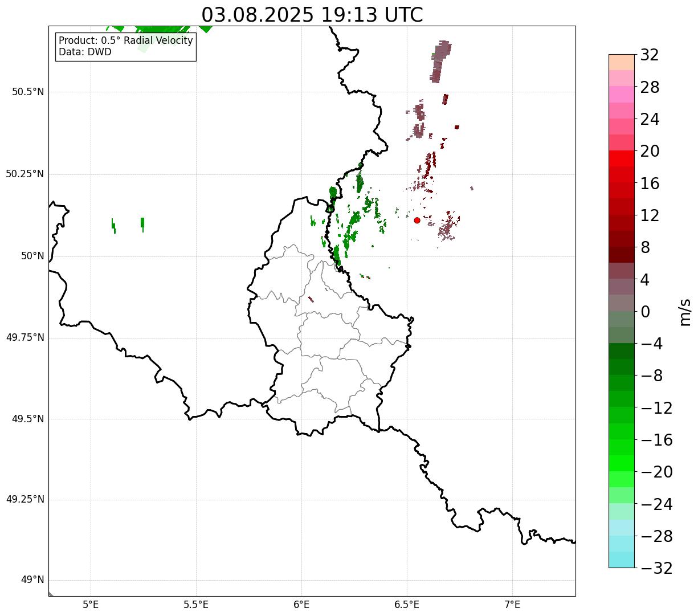The width and height of the screenshot is (698, 616).
Task: Click the colorbar tick label −16
Action: click(656, 440)
